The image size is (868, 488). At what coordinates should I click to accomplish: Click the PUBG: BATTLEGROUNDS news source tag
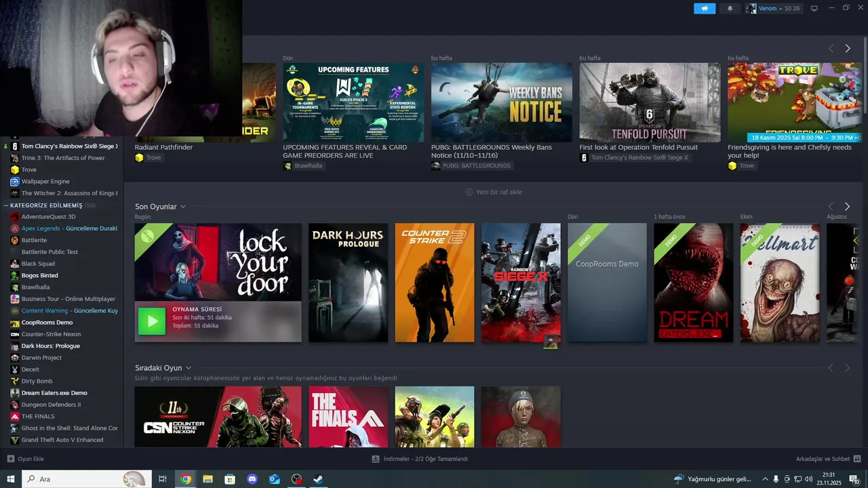pos(471,165)
